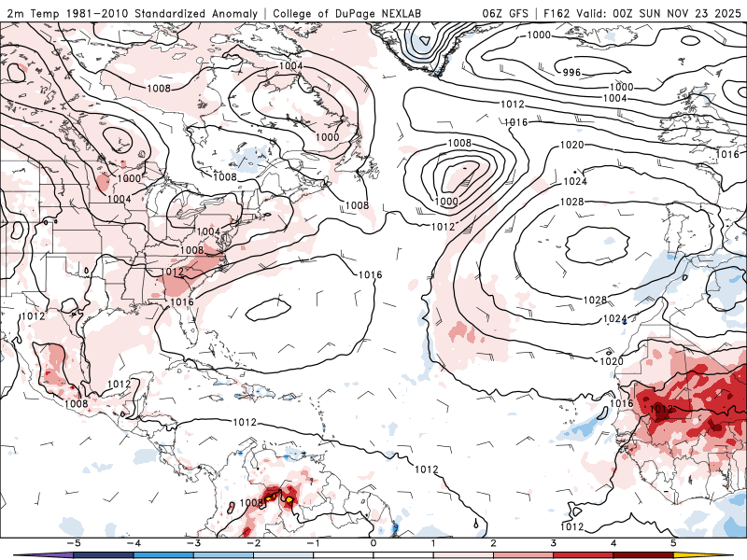Screen dimensions: 747x560
Task: Click the '5' color scale tick label
Action: [x=673, y=543]
